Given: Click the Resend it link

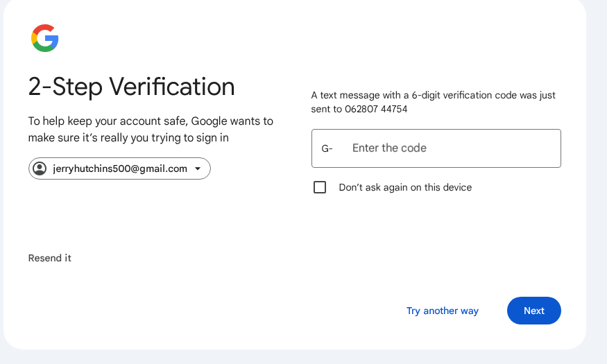Looking at the screenshot, I should pyautogui.click(x=49, y=258).
